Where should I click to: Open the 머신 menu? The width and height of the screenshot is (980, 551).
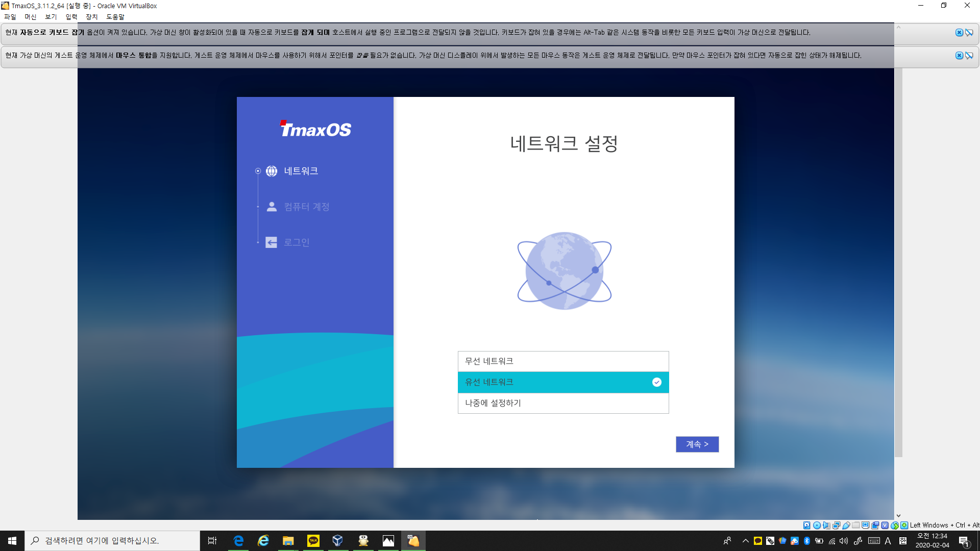click(31, 17)
